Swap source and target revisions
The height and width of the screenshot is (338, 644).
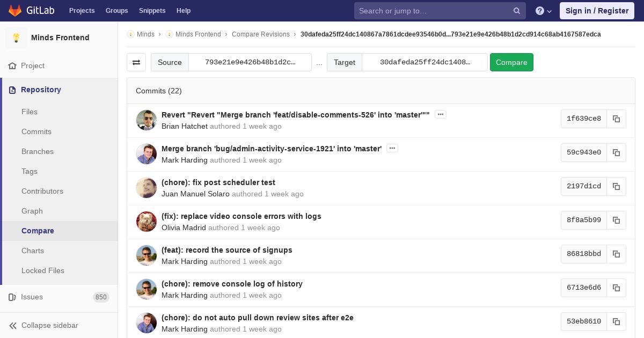(136, 62)
